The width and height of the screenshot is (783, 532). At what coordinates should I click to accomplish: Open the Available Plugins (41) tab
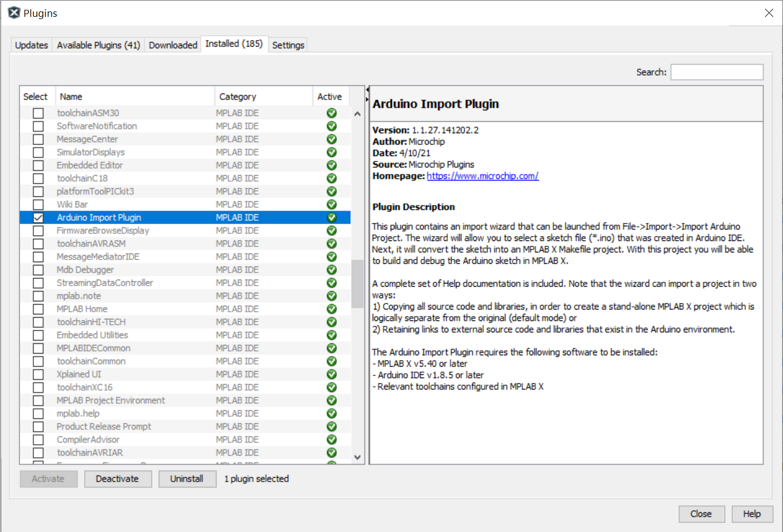coord(98,45)
